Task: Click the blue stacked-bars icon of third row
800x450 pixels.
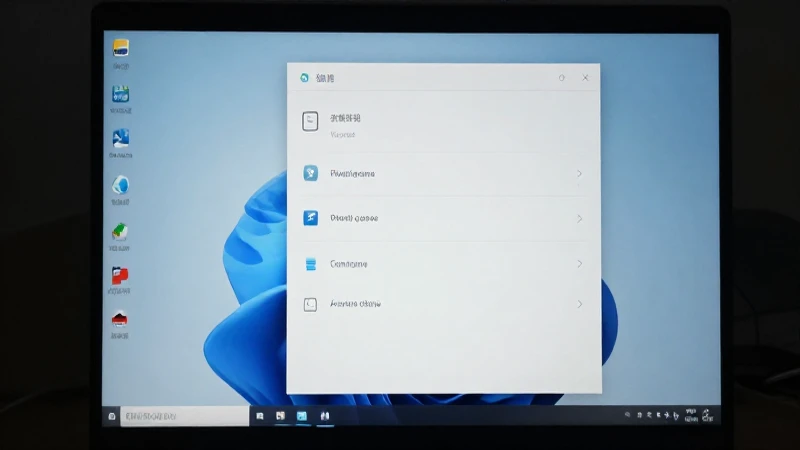Action: pos(310,264)
